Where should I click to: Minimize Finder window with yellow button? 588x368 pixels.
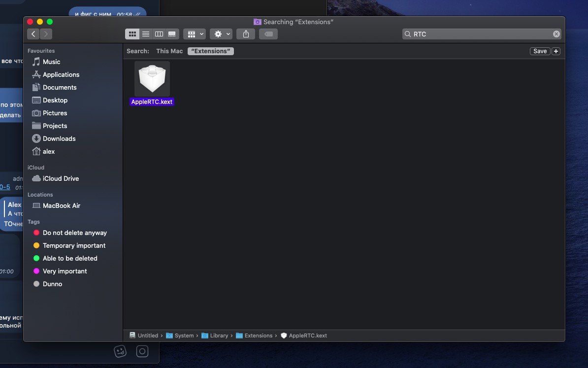coord(40,22)
